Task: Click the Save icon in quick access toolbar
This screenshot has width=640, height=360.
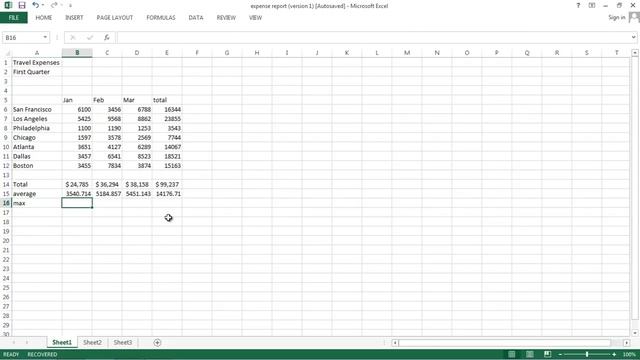Action: pyautogui.click(x=22, y=5)
